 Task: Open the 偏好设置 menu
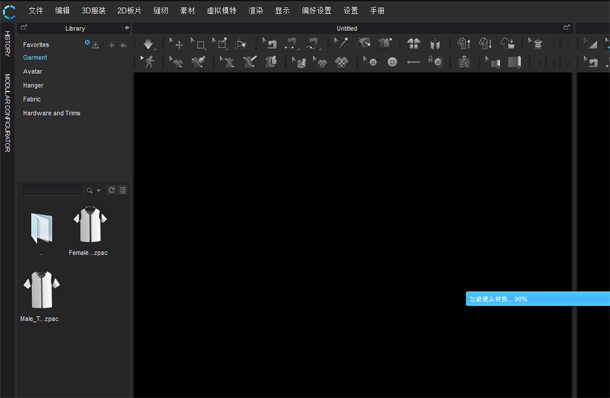pyautogui.click(x=316, y=11)
